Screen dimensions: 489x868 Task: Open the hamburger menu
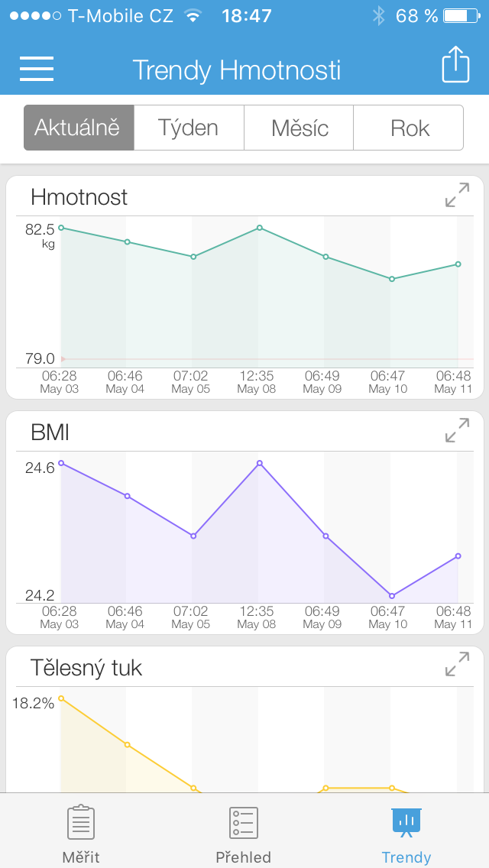pyautogui.click(x=37, y=69)
